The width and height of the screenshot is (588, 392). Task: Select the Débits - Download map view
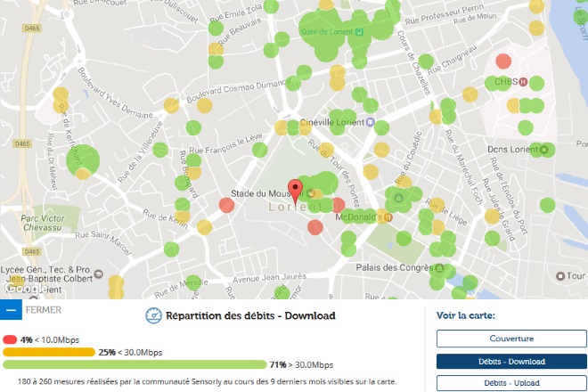point(510,361)
